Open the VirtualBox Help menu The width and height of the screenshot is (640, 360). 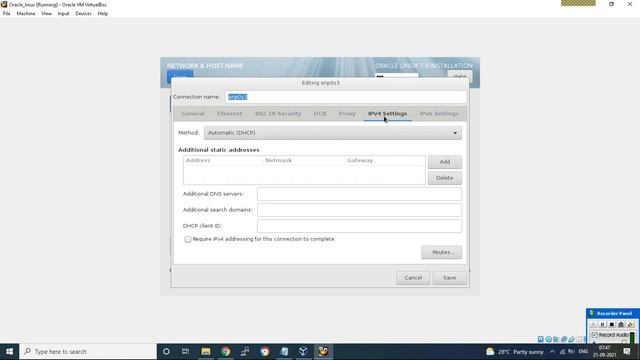pyautogui.click(x=103, y=13)
